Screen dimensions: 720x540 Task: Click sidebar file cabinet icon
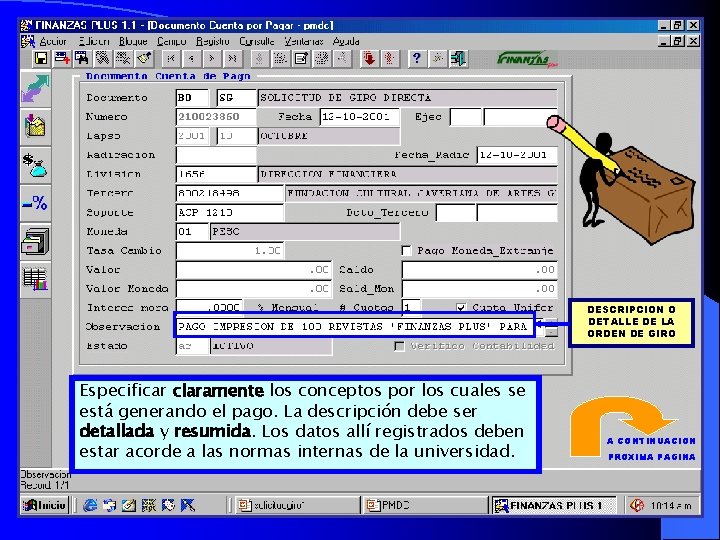click(x=35, y=242)
